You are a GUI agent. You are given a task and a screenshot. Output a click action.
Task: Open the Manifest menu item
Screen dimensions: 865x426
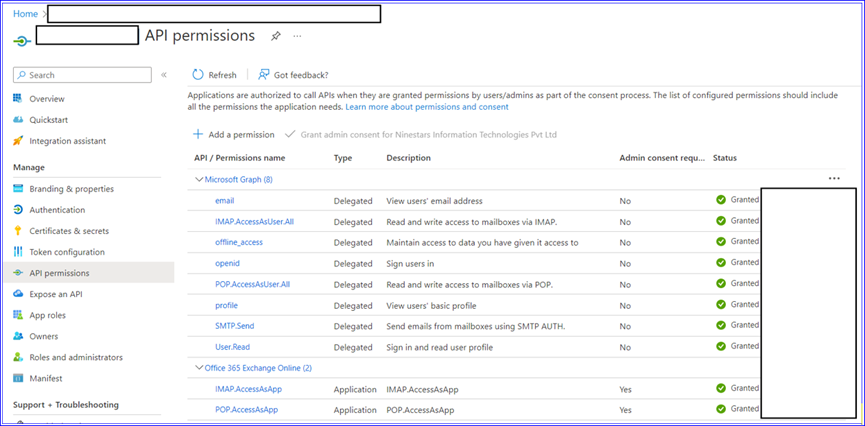[46, 378]
